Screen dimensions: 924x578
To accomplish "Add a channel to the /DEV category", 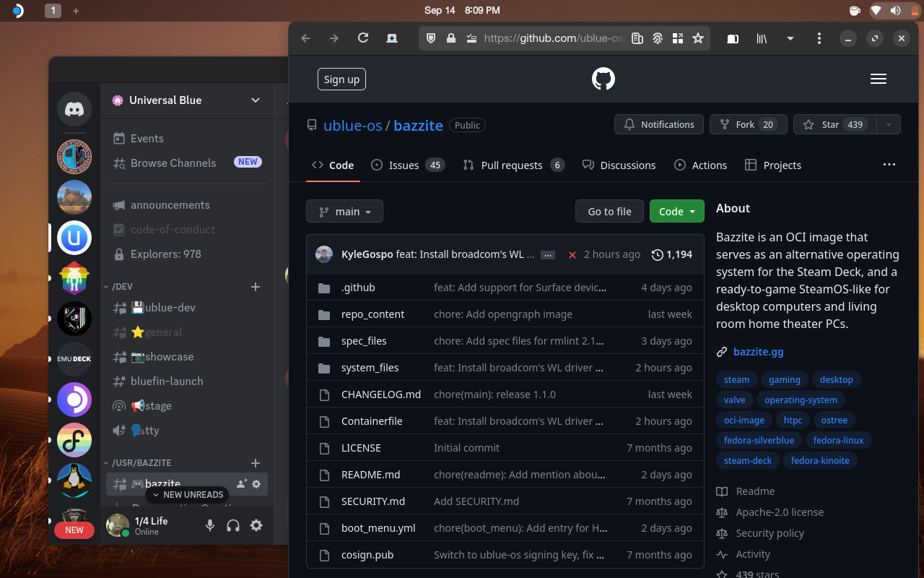I will coord(255,287).
